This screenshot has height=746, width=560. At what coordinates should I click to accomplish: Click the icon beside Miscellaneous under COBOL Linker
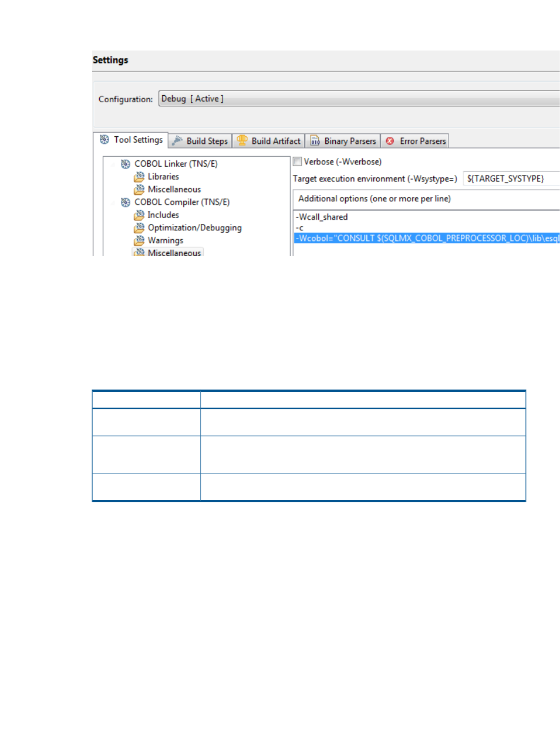coord(139,189)
